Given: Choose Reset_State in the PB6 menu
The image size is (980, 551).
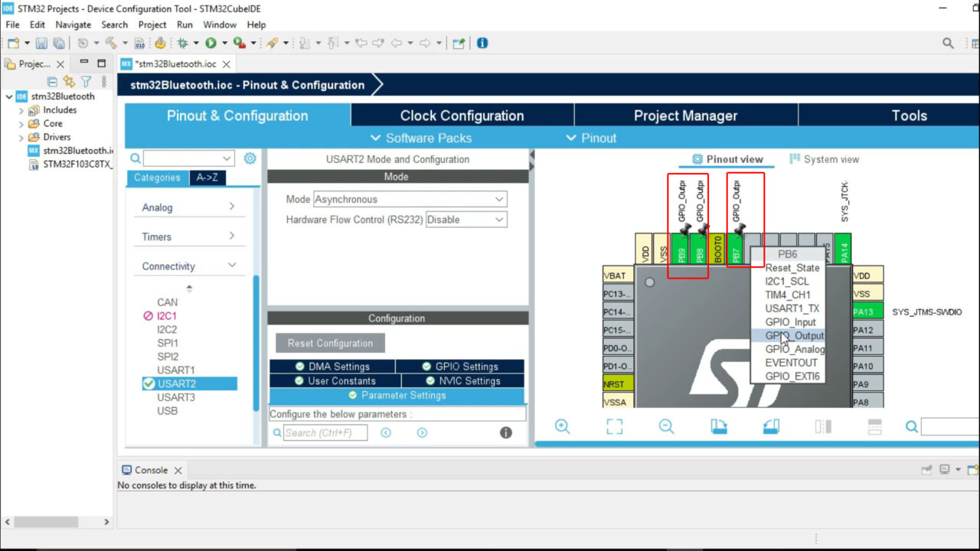Looking at the screenshot, I should coord(788,268).
